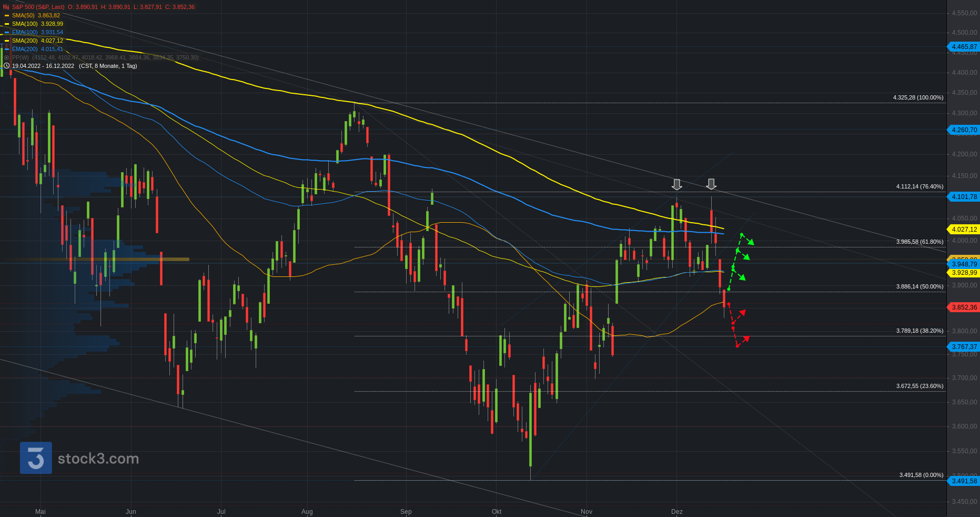The width and height of the screenshot is (980, 517).
Task: Click the right gray down-arrow marker
Action: pyautogui.click(x=711, y=184)
